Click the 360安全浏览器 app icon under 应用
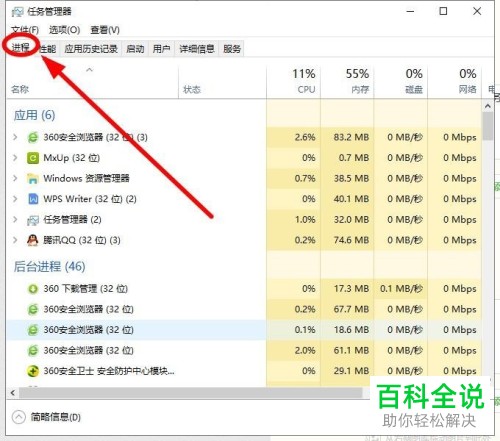The height and width of the screenshot is (441, 500). [33, 137]
